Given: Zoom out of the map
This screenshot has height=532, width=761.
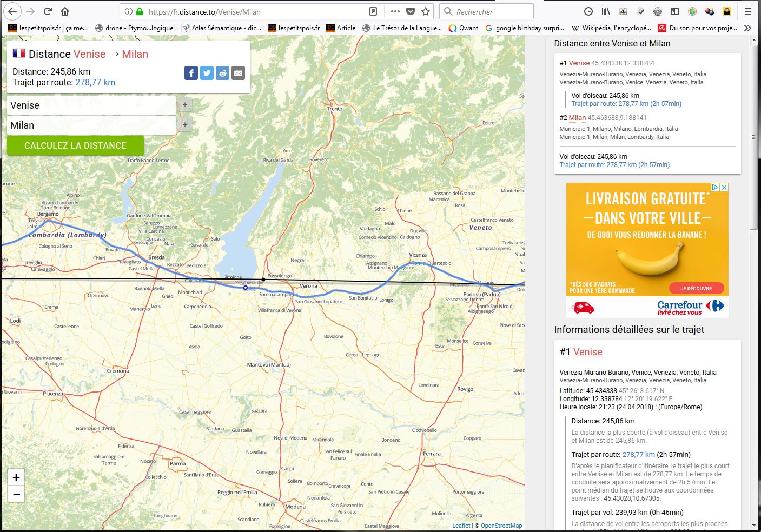Looking at the screenshot, I should pyautogui.click(x=16, y=494).
